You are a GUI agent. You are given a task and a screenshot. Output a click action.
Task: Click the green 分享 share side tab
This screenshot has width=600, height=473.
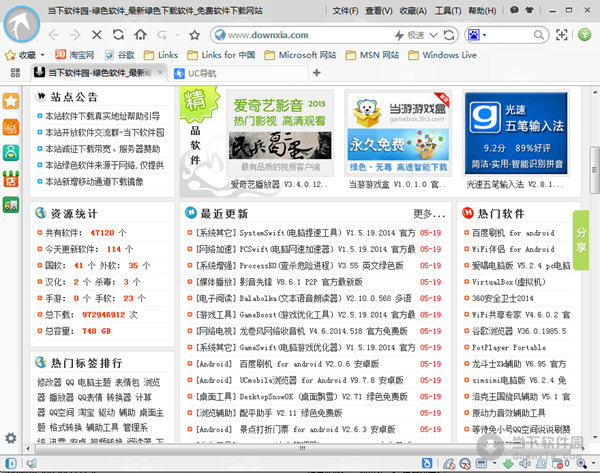click(581, 240)
